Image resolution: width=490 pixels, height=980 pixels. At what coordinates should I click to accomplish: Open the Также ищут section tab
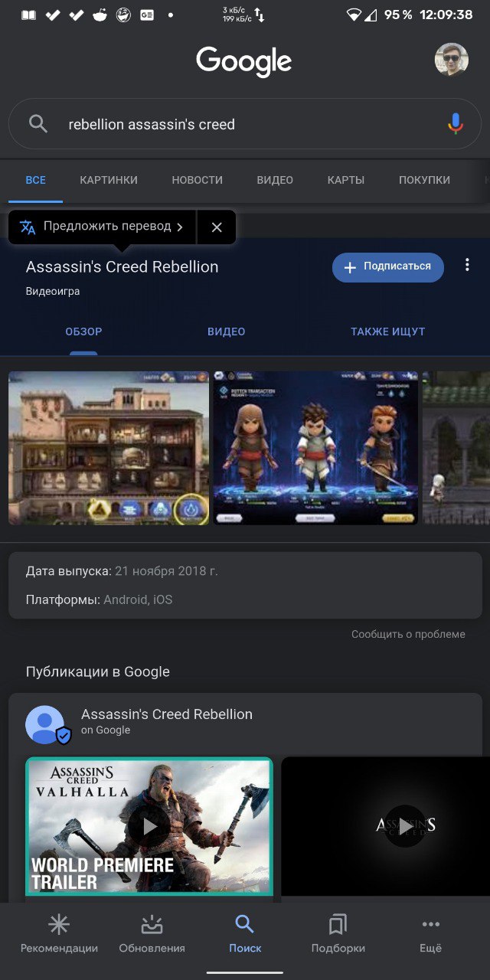(387, 332)
